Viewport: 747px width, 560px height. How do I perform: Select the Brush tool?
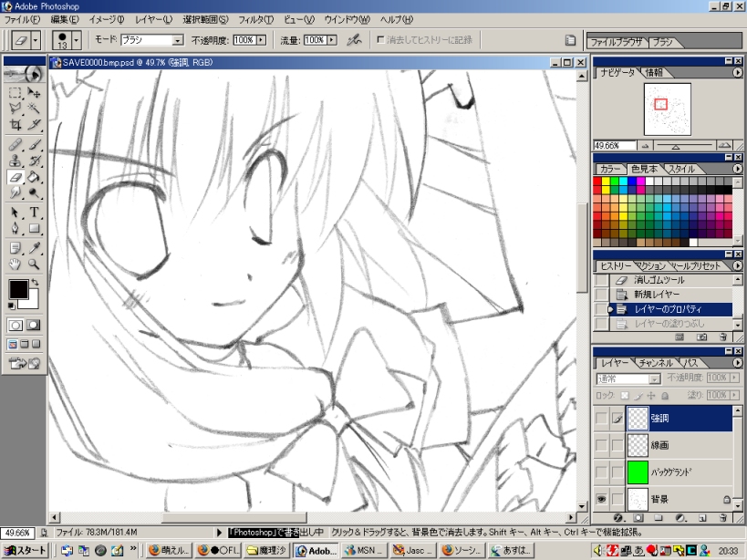(34, 144)
